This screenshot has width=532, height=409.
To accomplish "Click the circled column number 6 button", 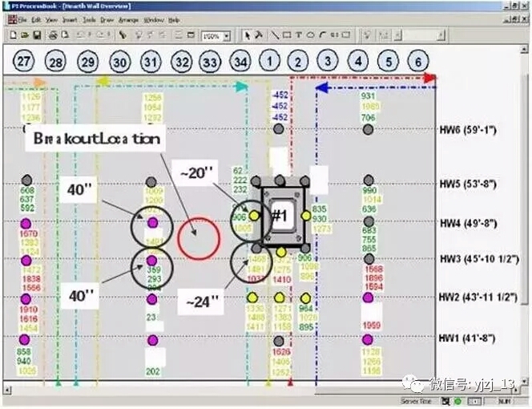I will click(x=415, y=61).
